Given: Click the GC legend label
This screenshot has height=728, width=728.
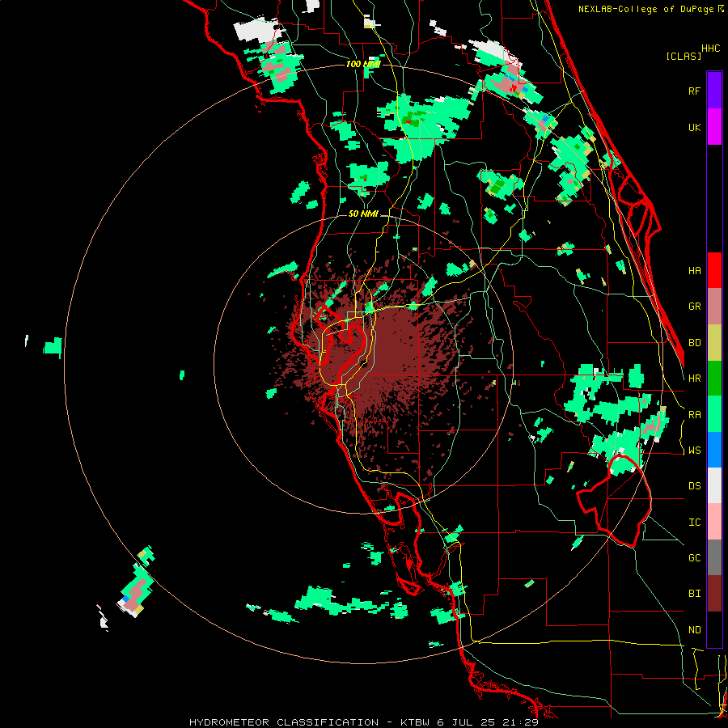Looking at the screenshot, I should pyautogui.click(x=694, y=558).
